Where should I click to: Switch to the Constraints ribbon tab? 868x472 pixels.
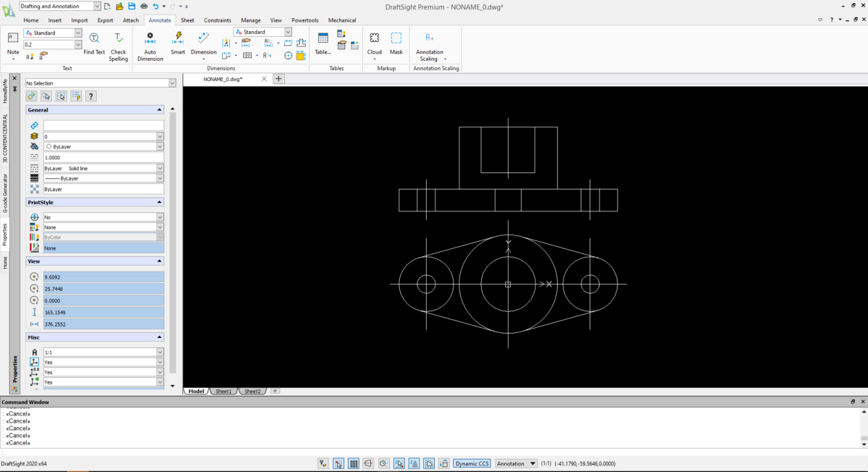217,20
